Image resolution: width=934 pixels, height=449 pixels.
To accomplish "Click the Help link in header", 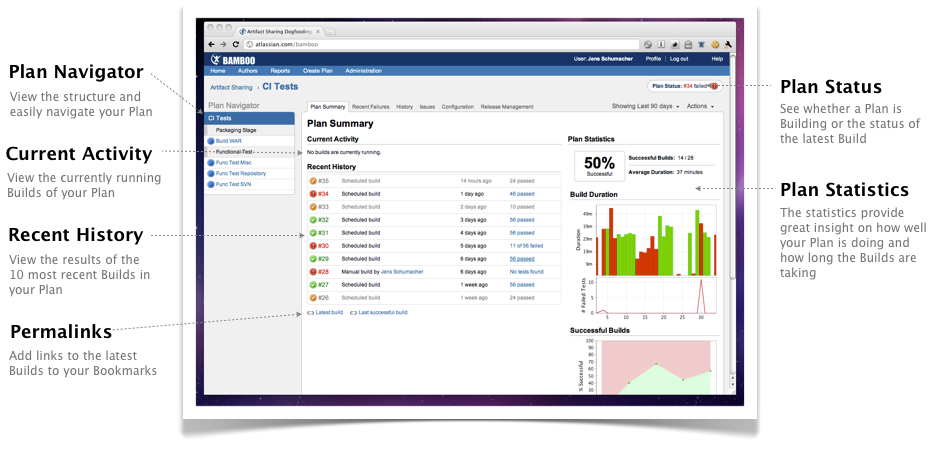I will (x=717, y=59).
